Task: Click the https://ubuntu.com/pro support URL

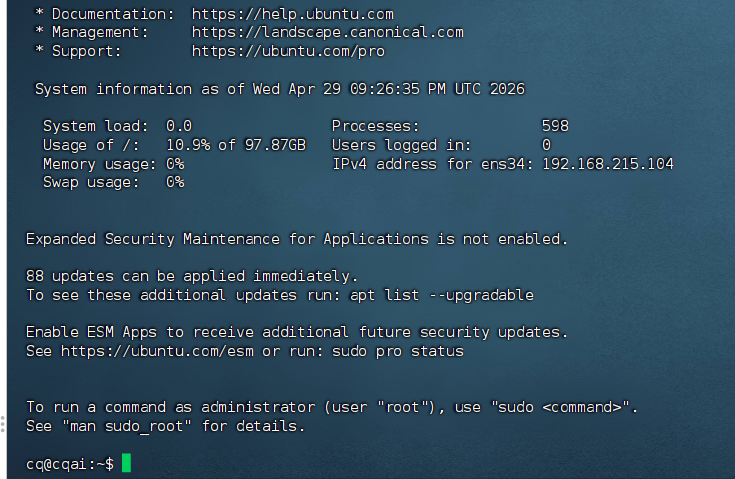Action: (288, 51)
